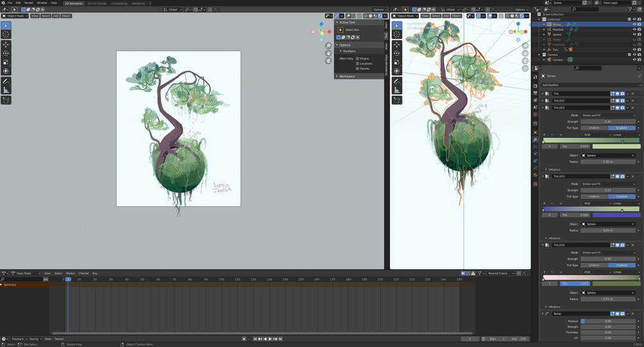Select the Move tool in right viewport

(x=397, y=44)
